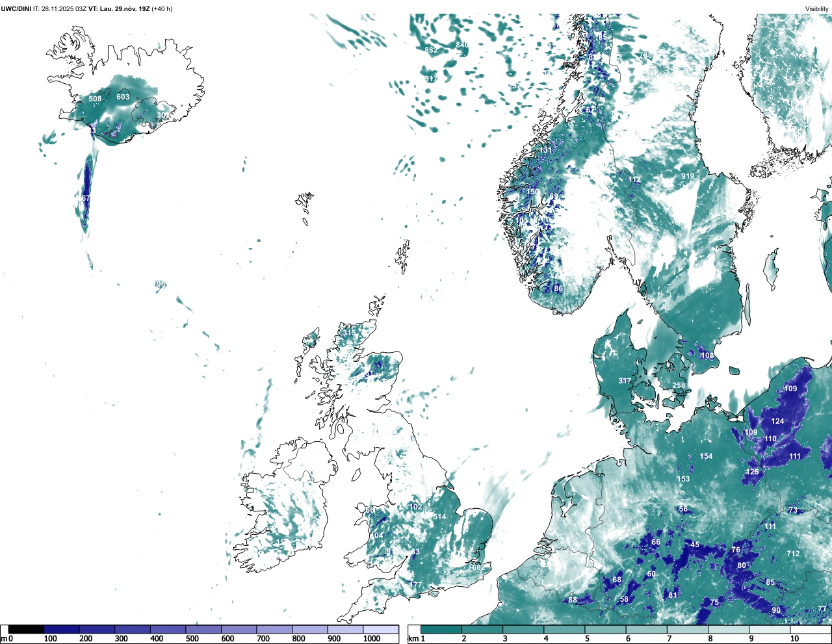Click value 81 over southern Germany
Screen dimensions: 832x644
coord(673,595)
